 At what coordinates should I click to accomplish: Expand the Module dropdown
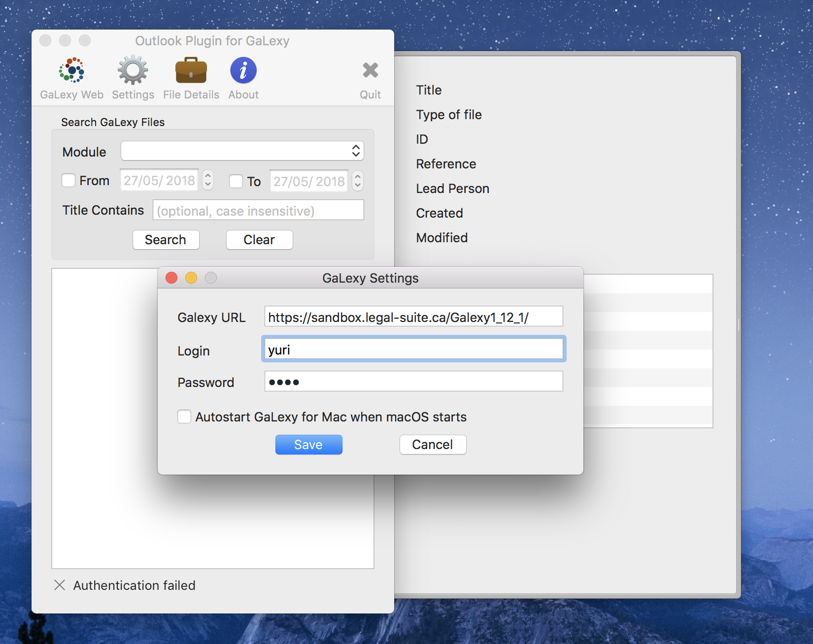(x=242, y=151)
